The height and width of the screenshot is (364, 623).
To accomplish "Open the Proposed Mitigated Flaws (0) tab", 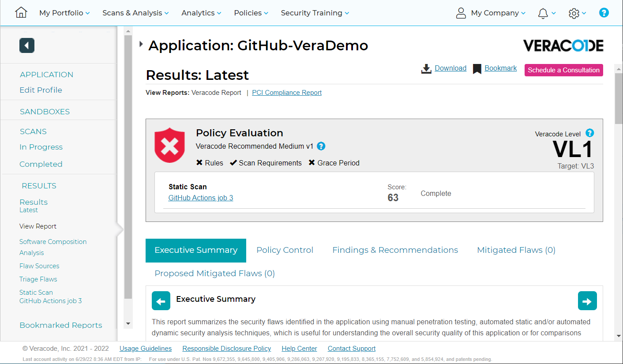I will (x=214, y=274).
